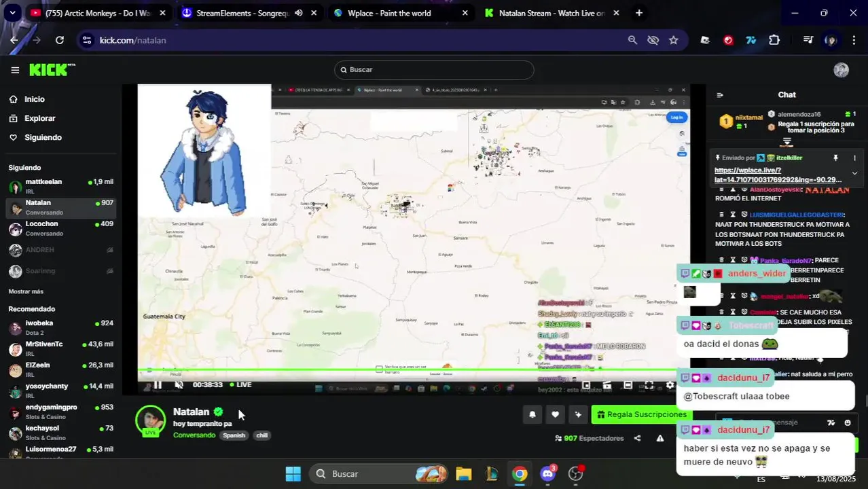
Task: Click the zoom magnifier in address bar
Action: [x=632, y=40]
